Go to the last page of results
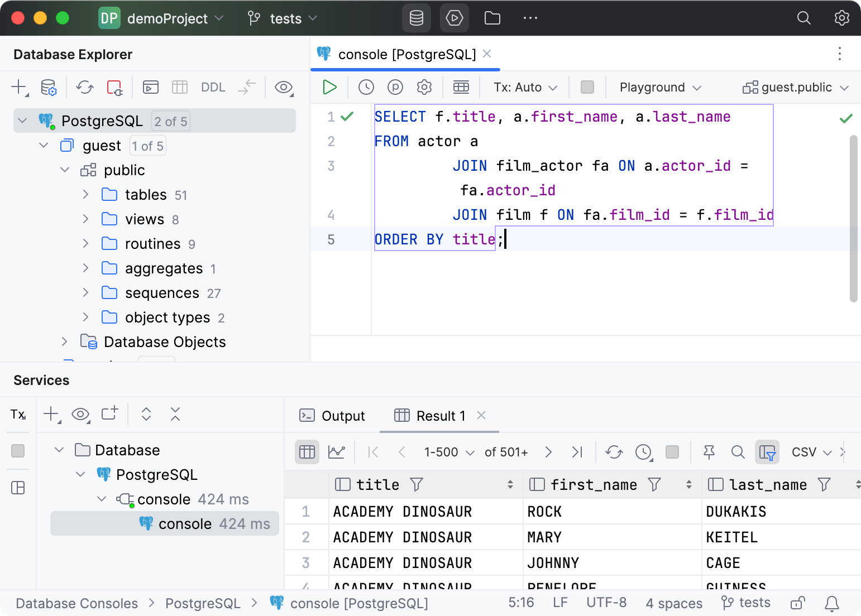The height and width of the screenshot is (616, 861). [x=577, y=452]
